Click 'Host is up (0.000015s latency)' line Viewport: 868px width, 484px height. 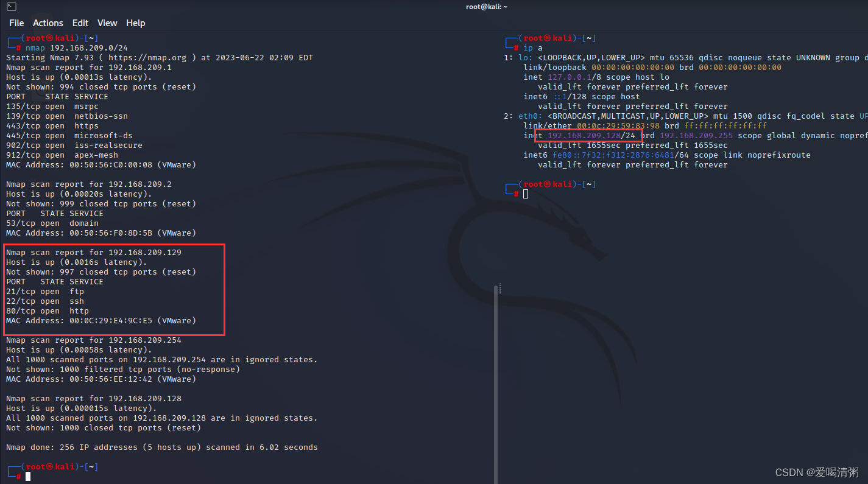coord(82,408)
